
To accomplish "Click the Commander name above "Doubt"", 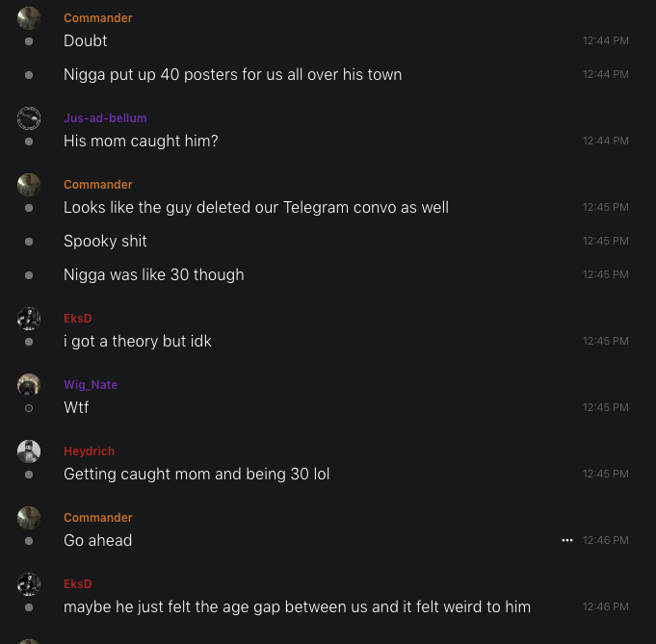I will 98,18.
